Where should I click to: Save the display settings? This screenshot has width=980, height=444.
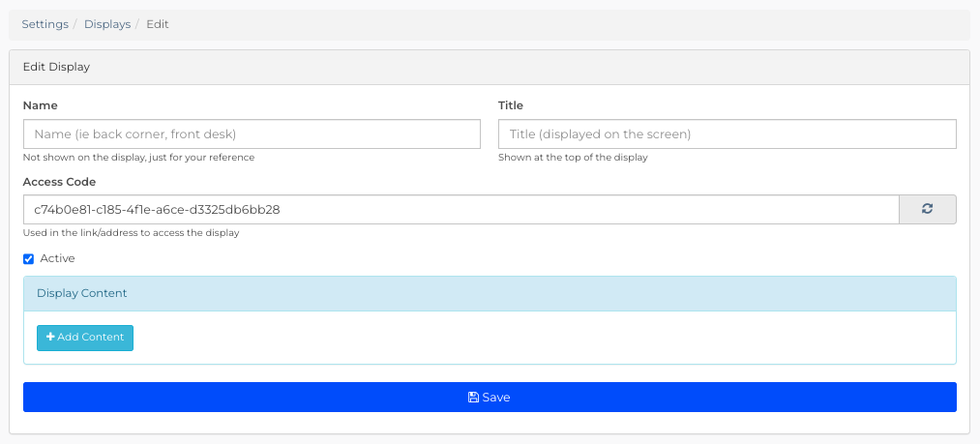click(x=490, y=398)
